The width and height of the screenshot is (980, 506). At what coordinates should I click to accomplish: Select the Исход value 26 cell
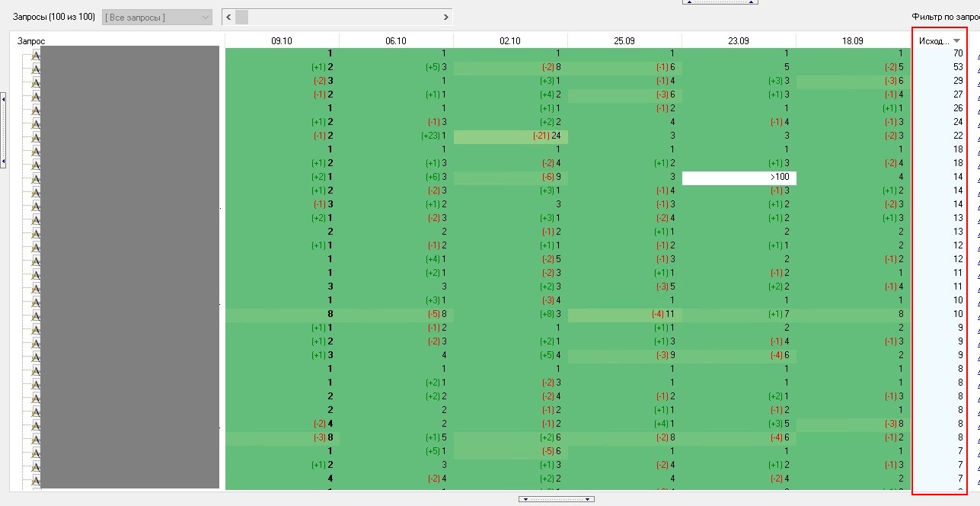coord(940,108)
